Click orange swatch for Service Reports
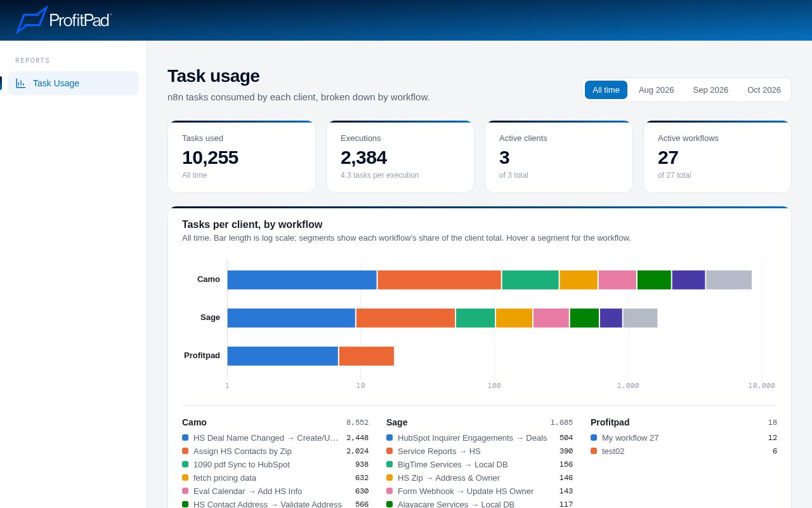The image size is (812, 508). (390, 451)
